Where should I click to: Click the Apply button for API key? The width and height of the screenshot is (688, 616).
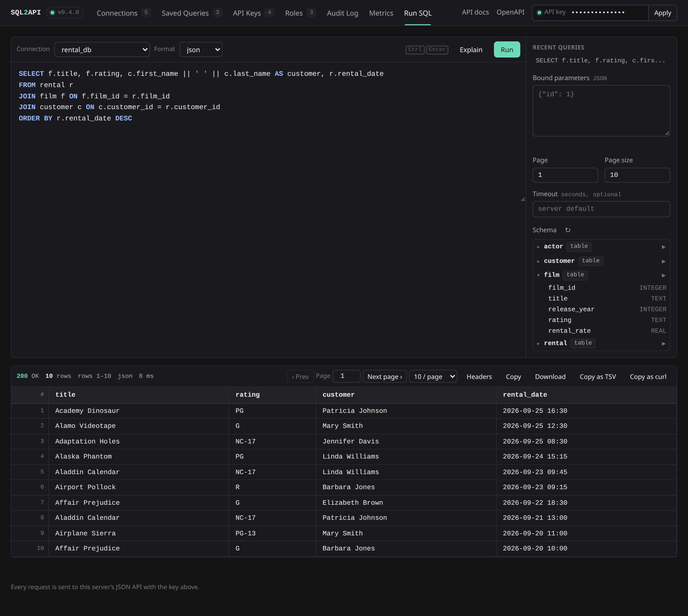tap(662, 13)
